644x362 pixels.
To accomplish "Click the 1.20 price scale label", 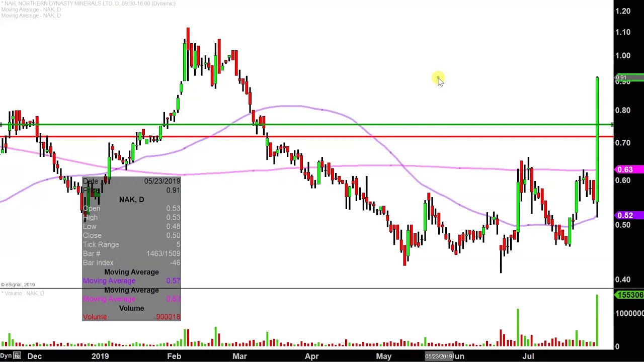I will 623,11.
